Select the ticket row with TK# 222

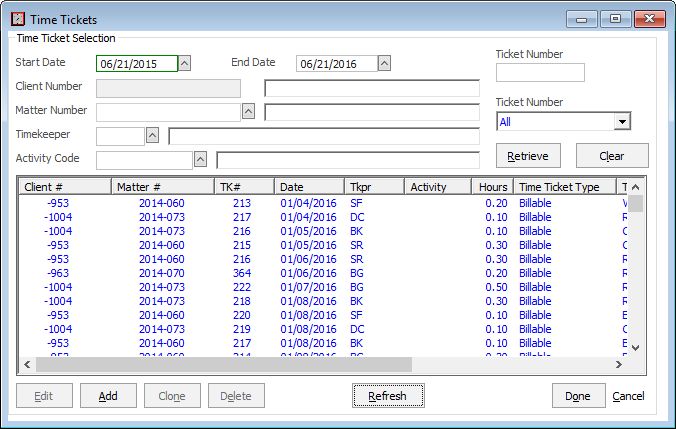pos(323,287)
